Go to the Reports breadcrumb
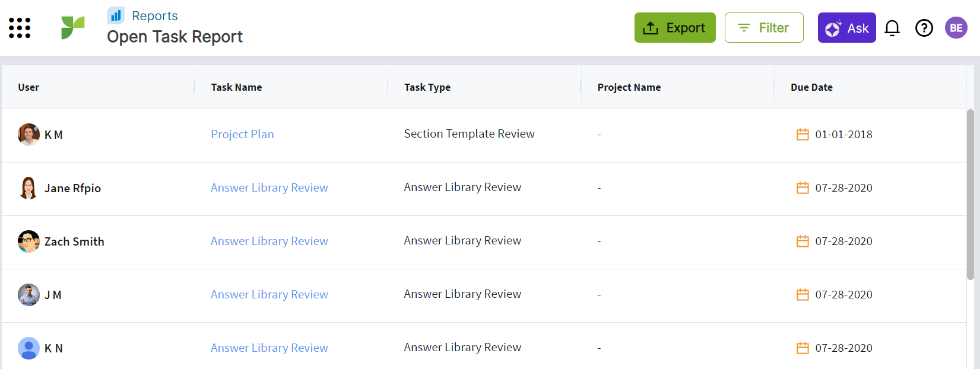The width and height of the screenshot is (980, 369). pyautogui.click(x=154, y=15)
